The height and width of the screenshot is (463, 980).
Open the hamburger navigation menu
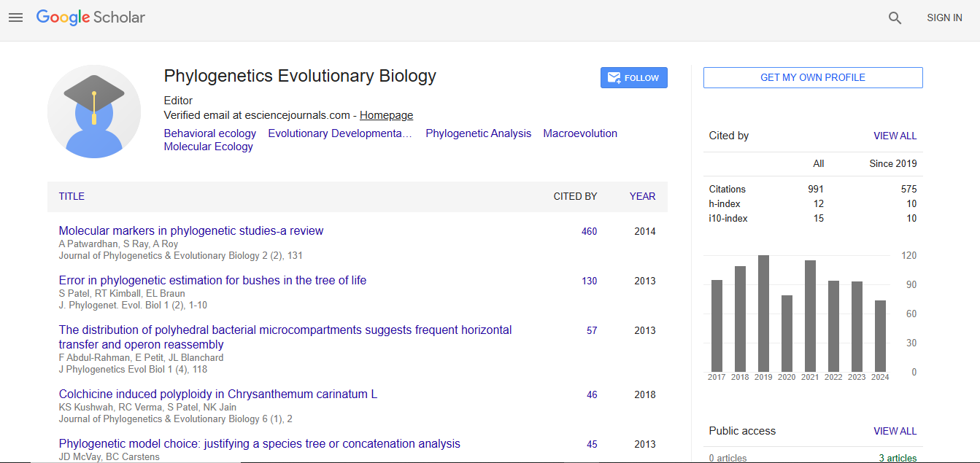(15, 17)
